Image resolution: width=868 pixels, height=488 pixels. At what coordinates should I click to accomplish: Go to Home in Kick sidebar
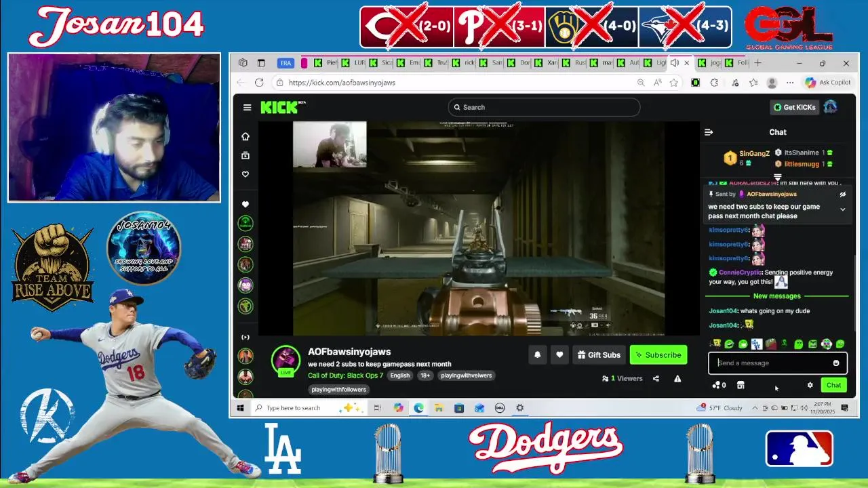click(x=245, y=136)
